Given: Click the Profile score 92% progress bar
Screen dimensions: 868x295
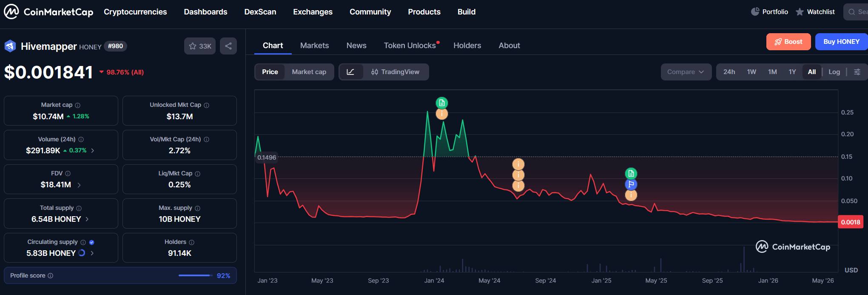Looking at the screenshot, I should [x=196, y=275].
